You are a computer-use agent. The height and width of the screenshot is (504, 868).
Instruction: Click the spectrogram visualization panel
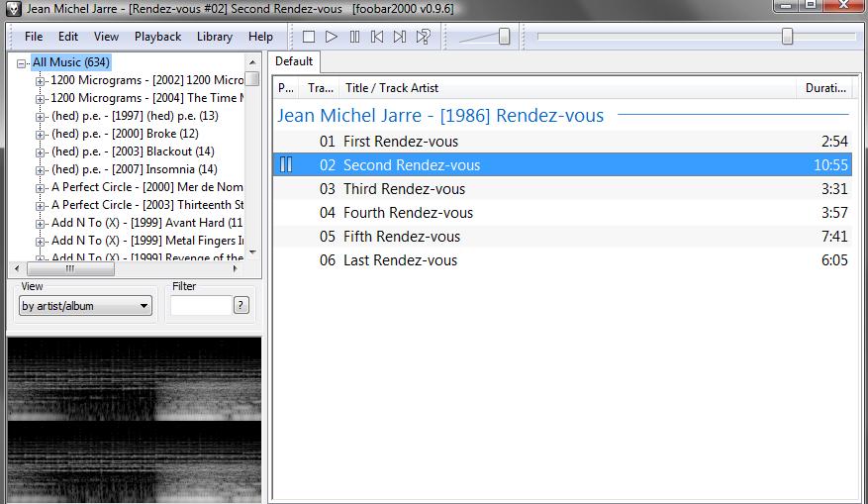tap(134, 420)
